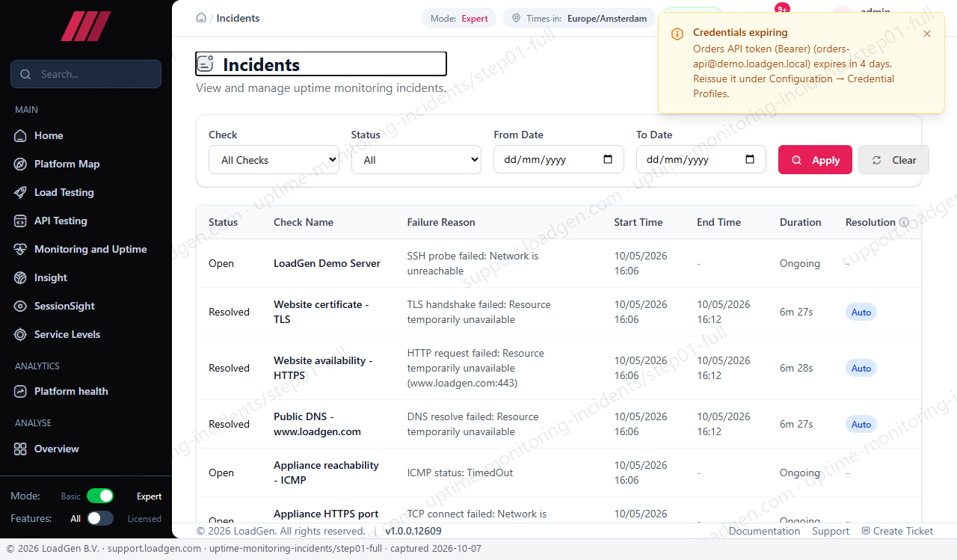Viewport: 957px width, 560px height.
Task: Click the Platform health chart icon
Action: point(20,391)
